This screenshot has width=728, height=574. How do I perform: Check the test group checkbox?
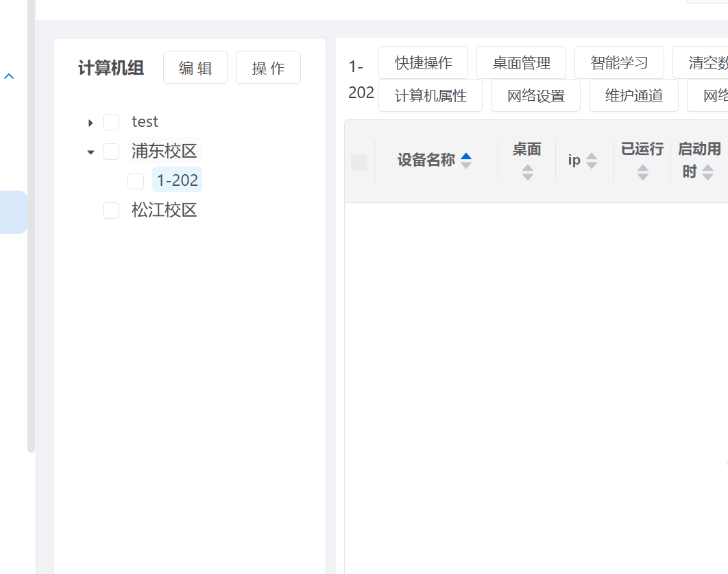[x=111, y=122]
